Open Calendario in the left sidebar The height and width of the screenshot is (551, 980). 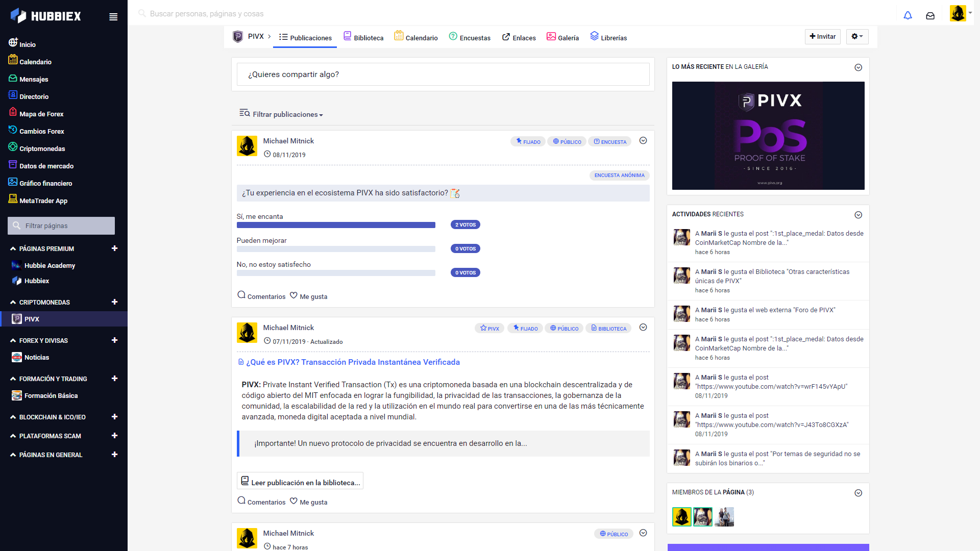pyautogui.click(x=30, y=61)
